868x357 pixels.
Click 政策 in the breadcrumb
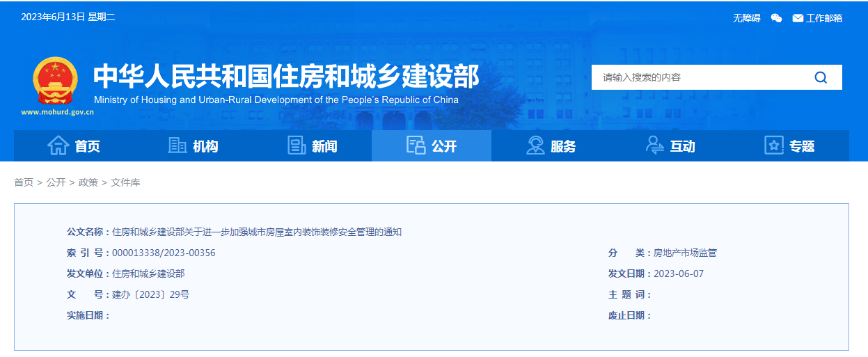pos(88,182)
